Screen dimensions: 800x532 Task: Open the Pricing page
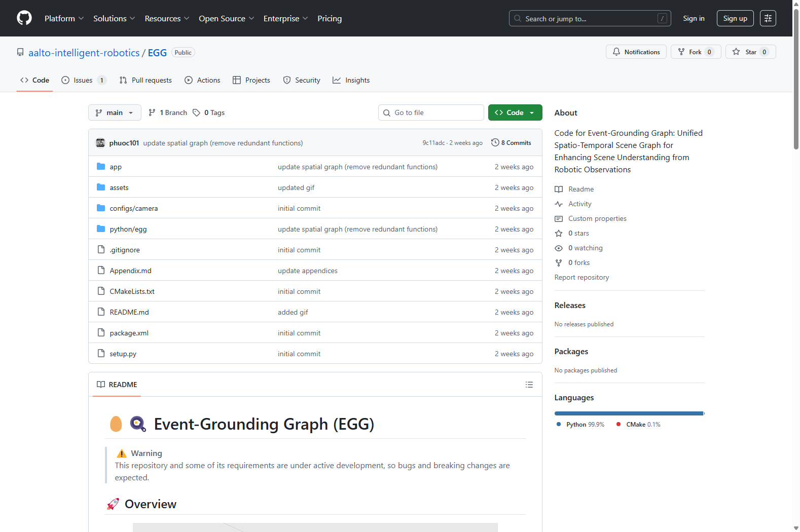tap(330, 18)
